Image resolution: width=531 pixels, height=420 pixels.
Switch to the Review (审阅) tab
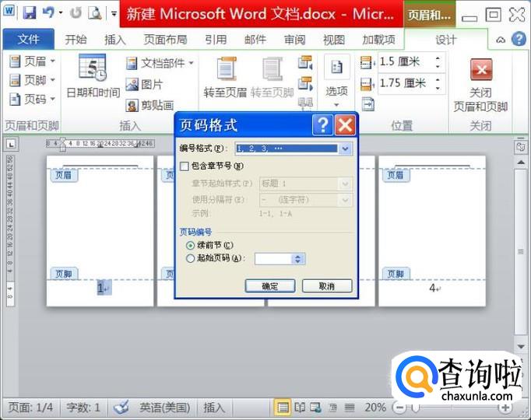tap(294, 40)
